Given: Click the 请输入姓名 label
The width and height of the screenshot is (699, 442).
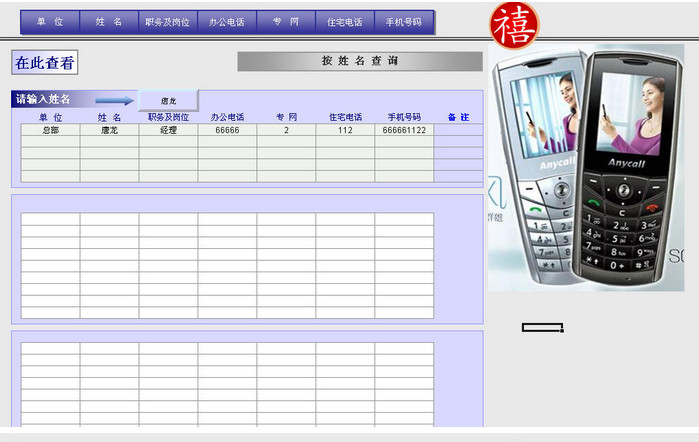Looking at the screenshot, I should pos(43,99).
